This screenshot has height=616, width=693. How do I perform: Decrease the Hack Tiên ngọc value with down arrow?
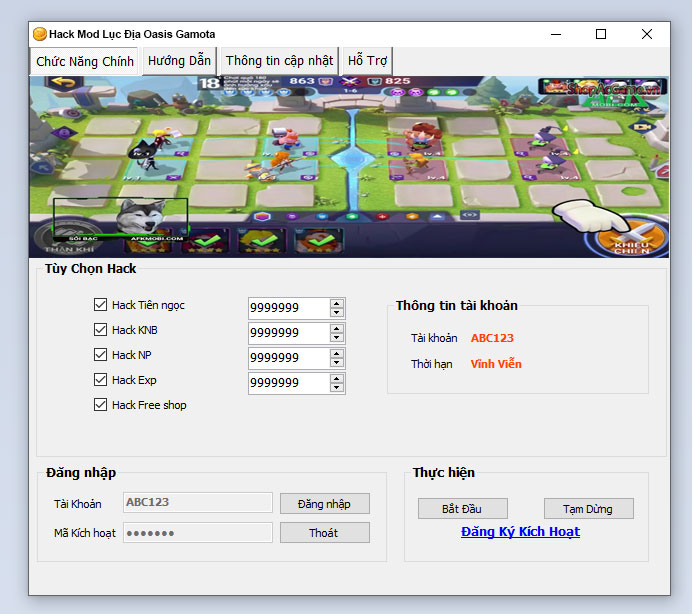337,313
